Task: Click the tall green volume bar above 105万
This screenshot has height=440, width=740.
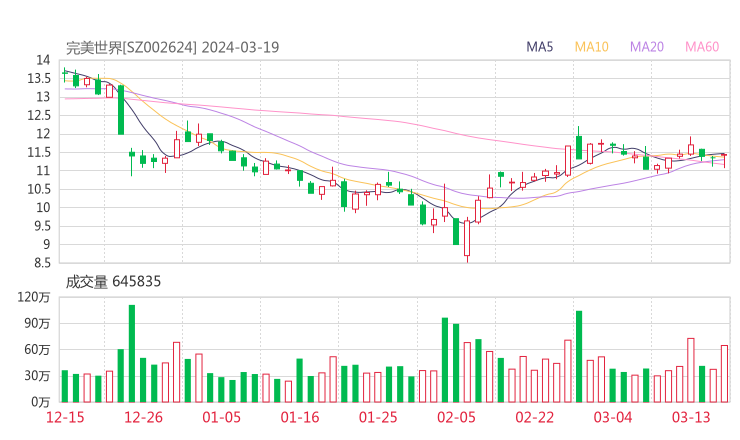Action: coord(579,356)
